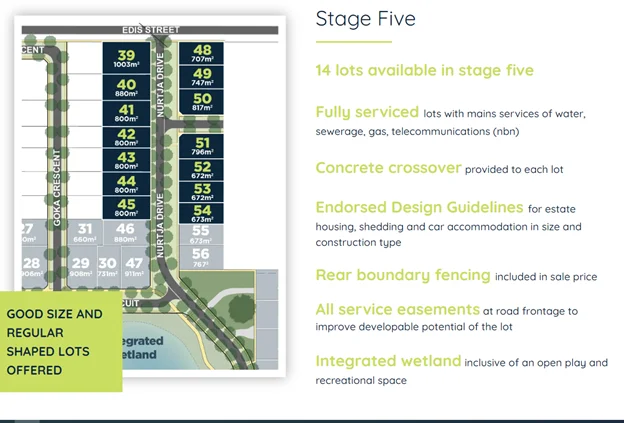Select lot 54 on Nurtja Drive
The image size is (624, 423).
point(202,212)
